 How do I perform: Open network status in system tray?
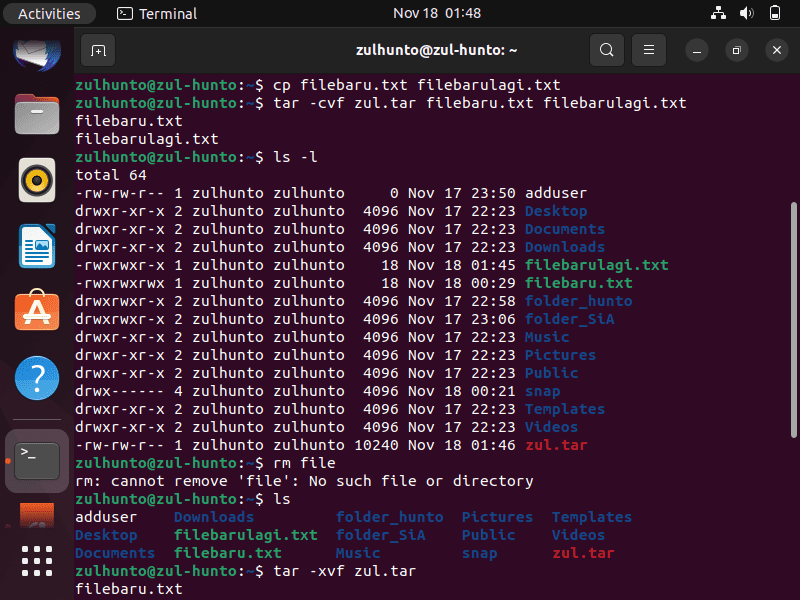pyautogui.click(x=718, y=13)
